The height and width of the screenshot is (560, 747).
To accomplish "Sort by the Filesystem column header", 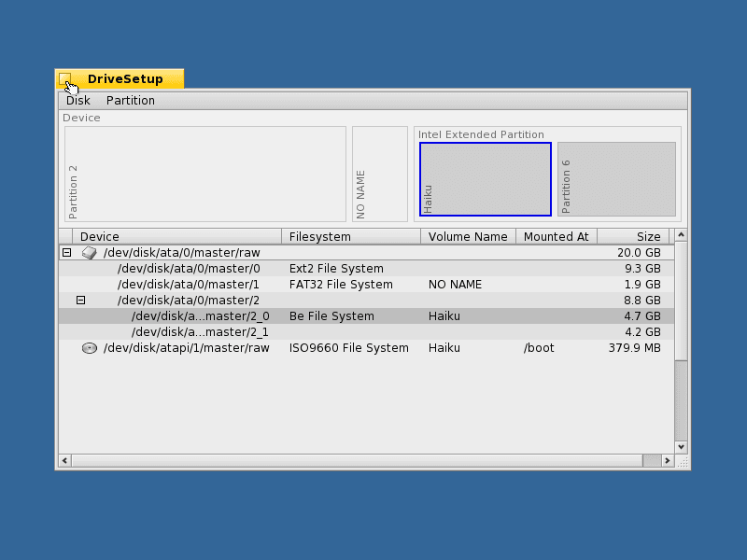I will point(351,237).
